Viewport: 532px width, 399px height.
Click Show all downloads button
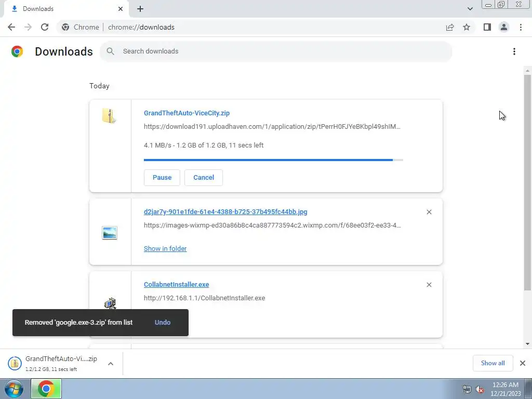[493, 363]
